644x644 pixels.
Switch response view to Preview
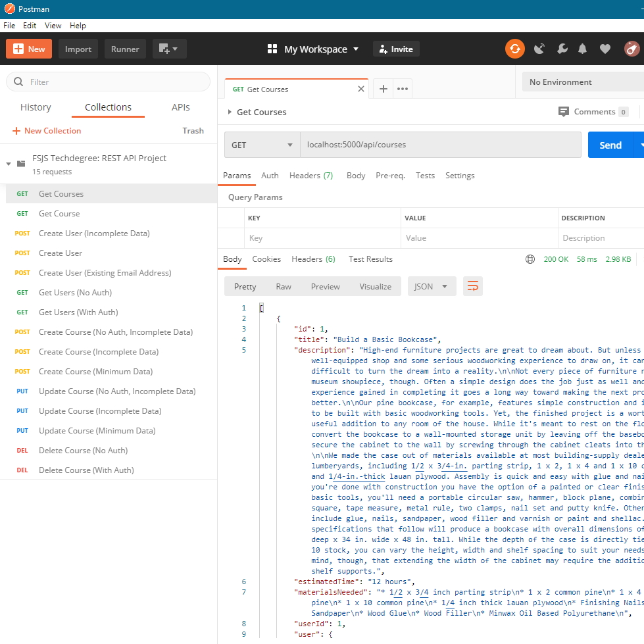coord(325,286)
